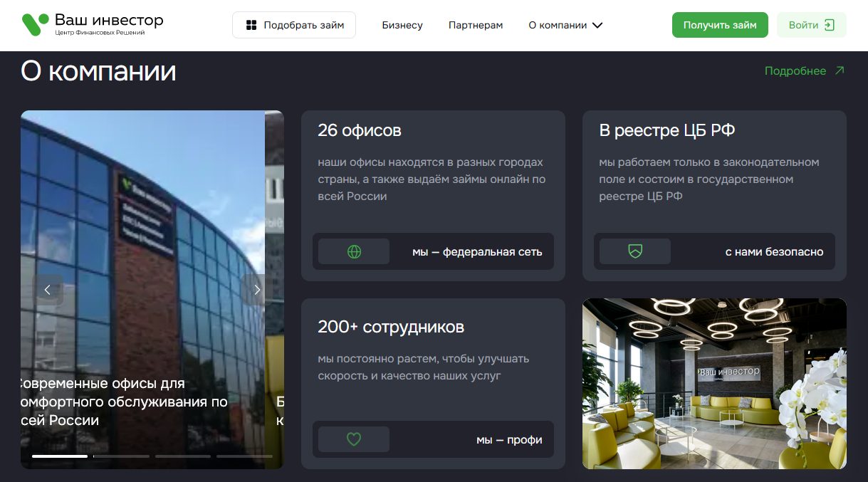Click the Войти button
This screenshot has width=868, height=482.
(812, 25)
